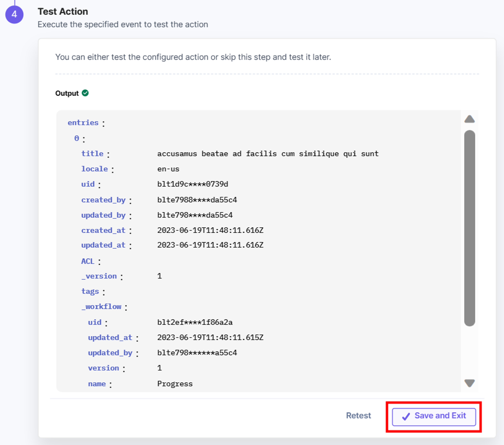Click the '_version' key
The height and width of the screenshot is (445, 504).
[99, 276]
